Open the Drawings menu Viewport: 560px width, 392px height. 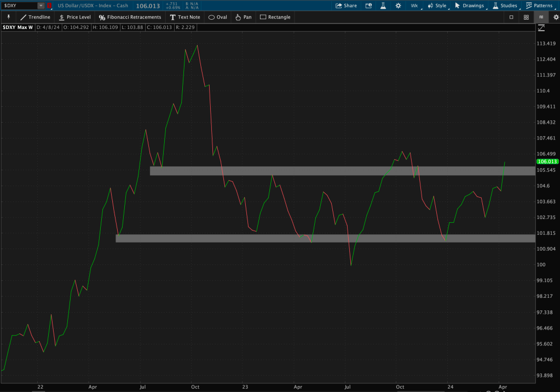tap(469, 5)
